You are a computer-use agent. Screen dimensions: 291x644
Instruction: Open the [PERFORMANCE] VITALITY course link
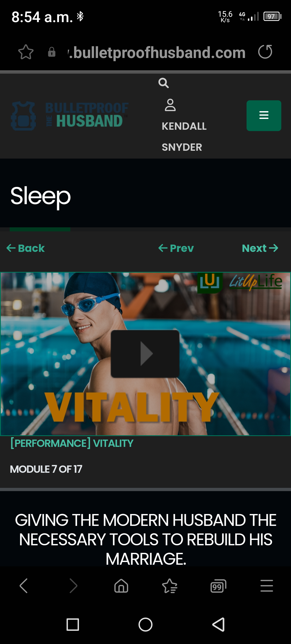tap(72, 443)
